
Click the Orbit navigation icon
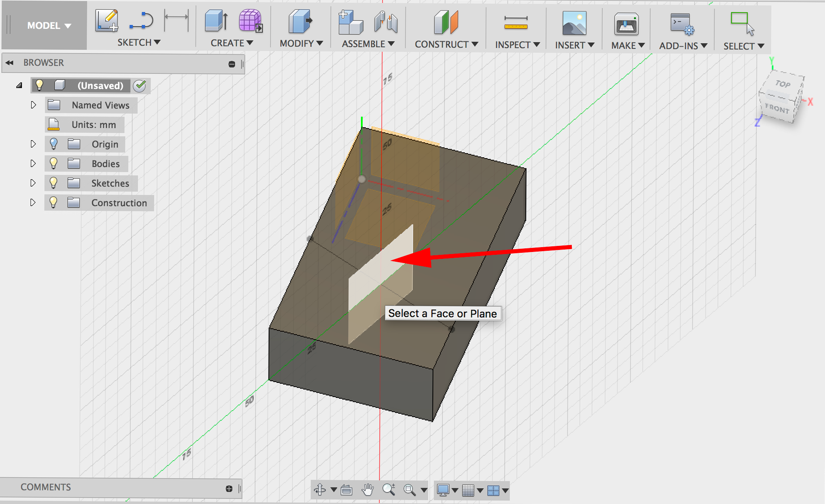point(320,490)
